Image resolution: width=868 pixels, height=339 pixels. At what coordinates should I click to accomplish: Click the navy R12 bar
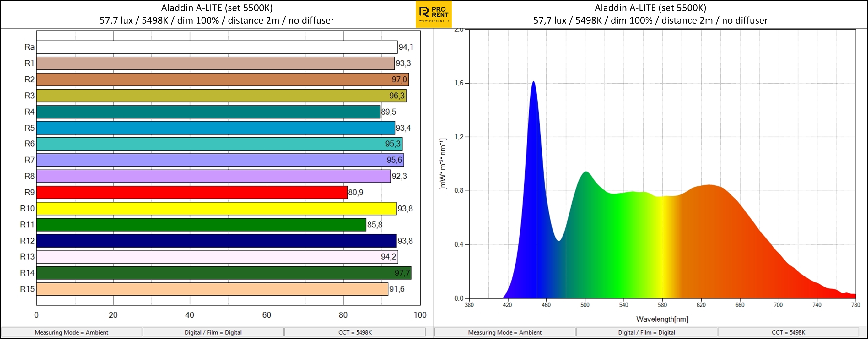click(216, 241)
